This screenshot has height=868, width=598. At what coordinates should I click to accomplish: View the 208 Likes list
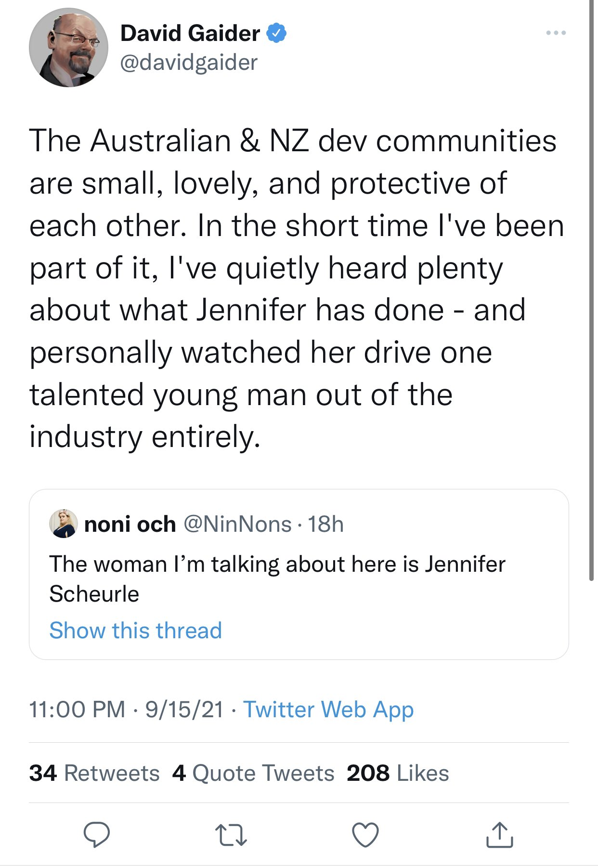(x=398, y=773)
